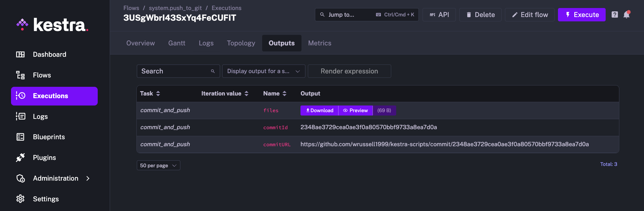
Task: Open the 50 per page dropdown
Action: pyautogui.click(x=158, y=165)
